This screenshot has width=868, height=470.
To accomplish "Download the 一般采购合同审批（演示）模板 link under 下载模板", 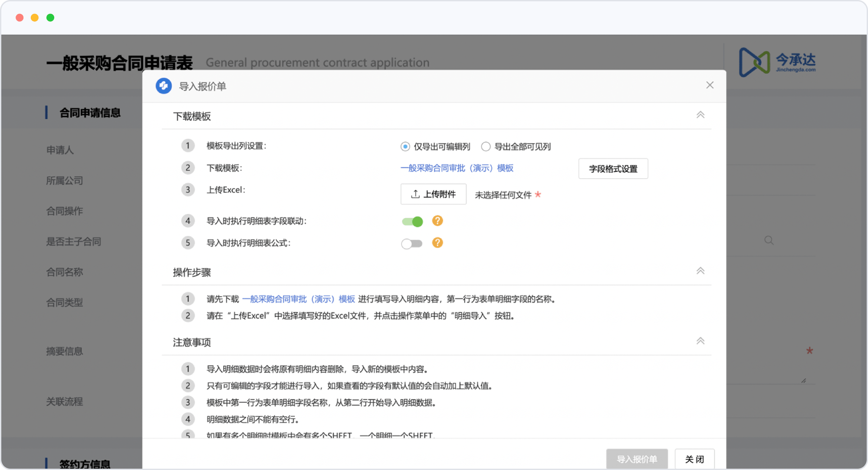I will click(457, 168).
